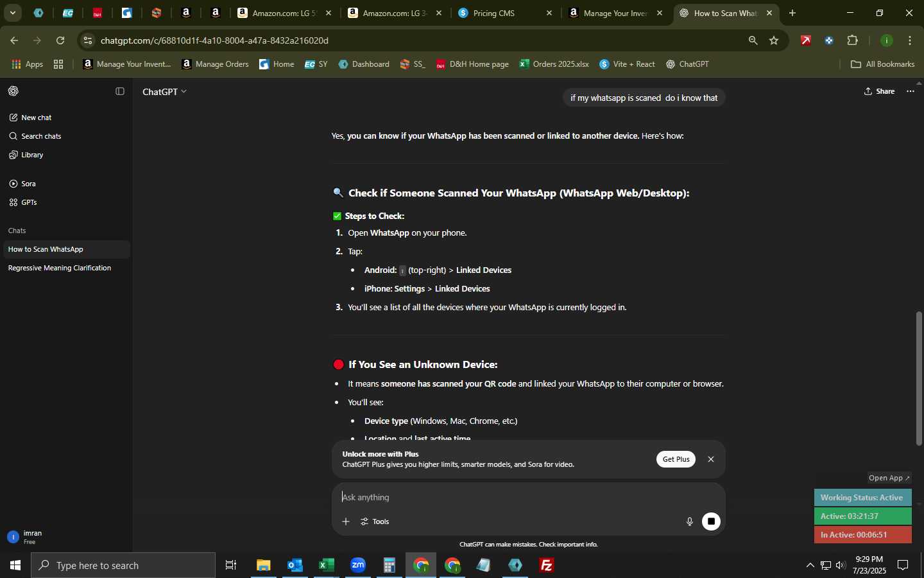This screenshot has height=578, width=924.
Task: Open the All Bookmarks folder
Action: (882, 64)
